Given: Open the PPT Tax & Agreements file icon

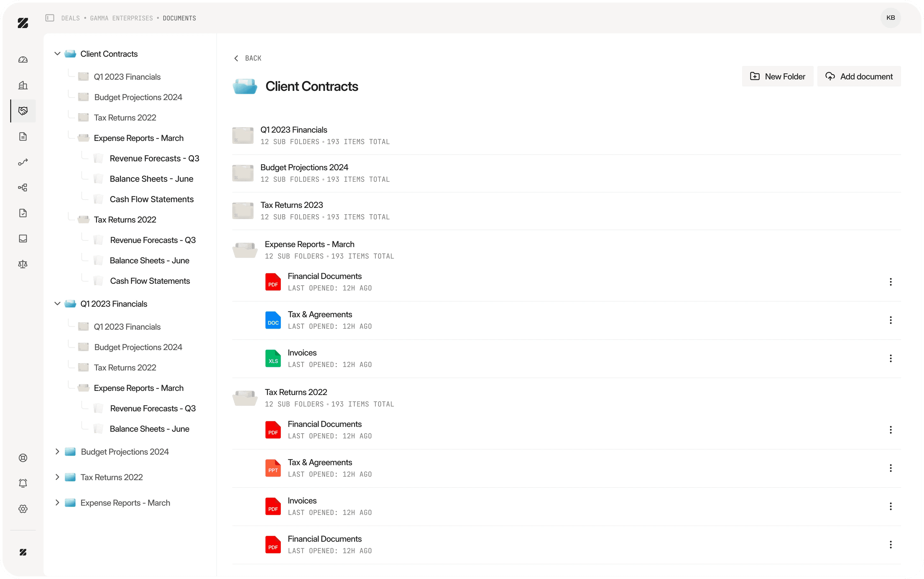Looking at the screenshot, I should 273,468.
